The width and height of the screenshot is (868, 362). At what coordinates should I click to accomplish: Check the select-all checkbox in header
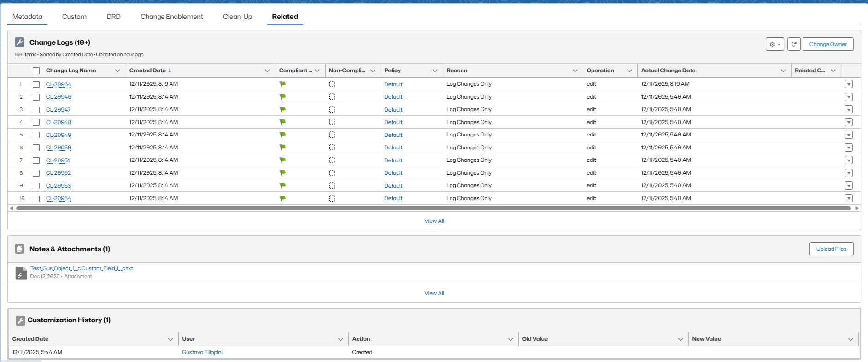coord(36,71)
